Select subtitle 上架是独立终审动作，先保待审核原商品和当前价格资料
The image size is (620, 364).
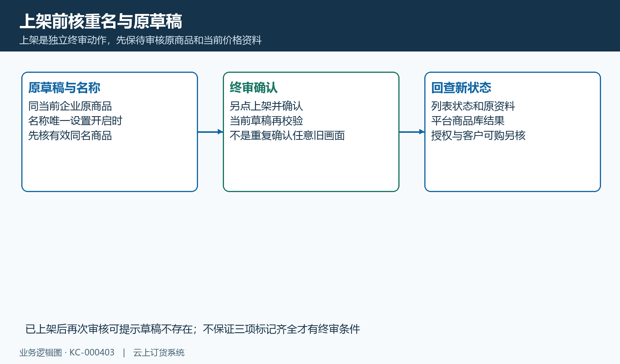click(141, 40)
